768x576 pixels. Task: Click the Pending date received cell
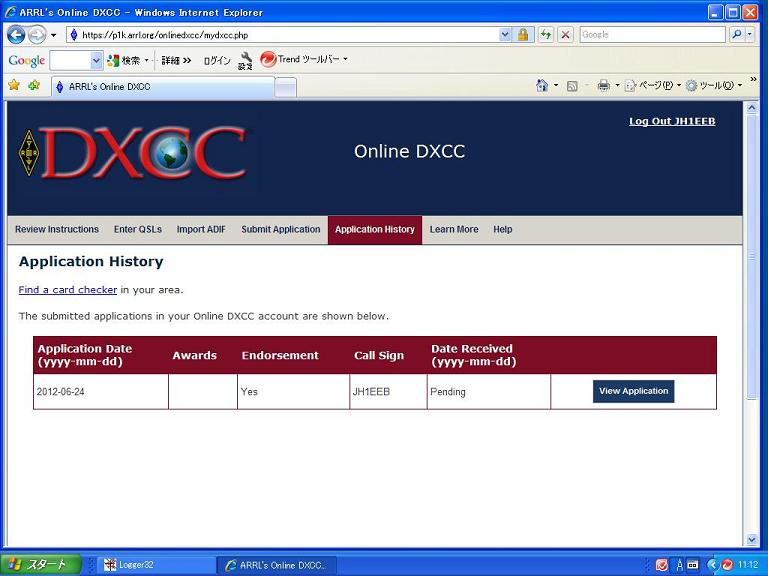pos(489,391)
